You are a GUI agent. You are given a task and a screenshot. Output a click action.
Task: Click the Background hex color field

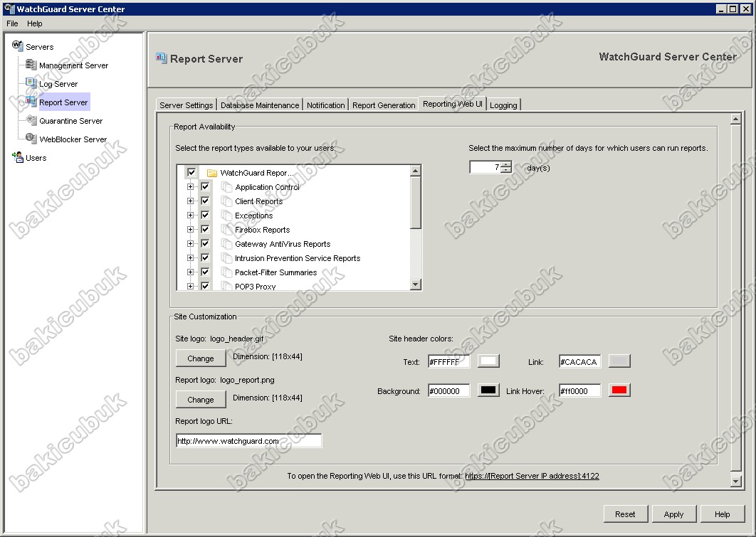(449, 390)
